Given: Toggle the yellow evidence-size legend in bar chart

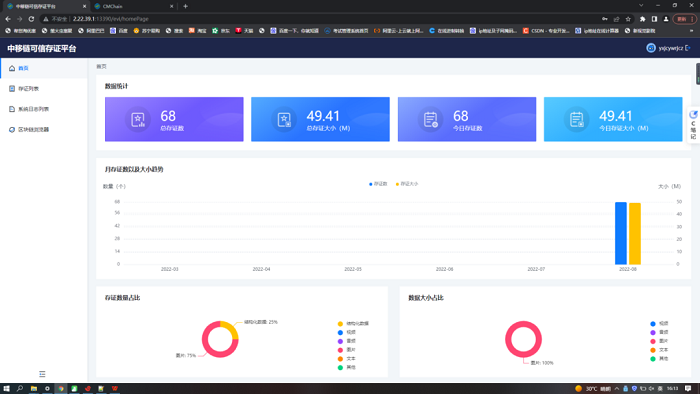Looking at the screenshot, I should [407, 184].
